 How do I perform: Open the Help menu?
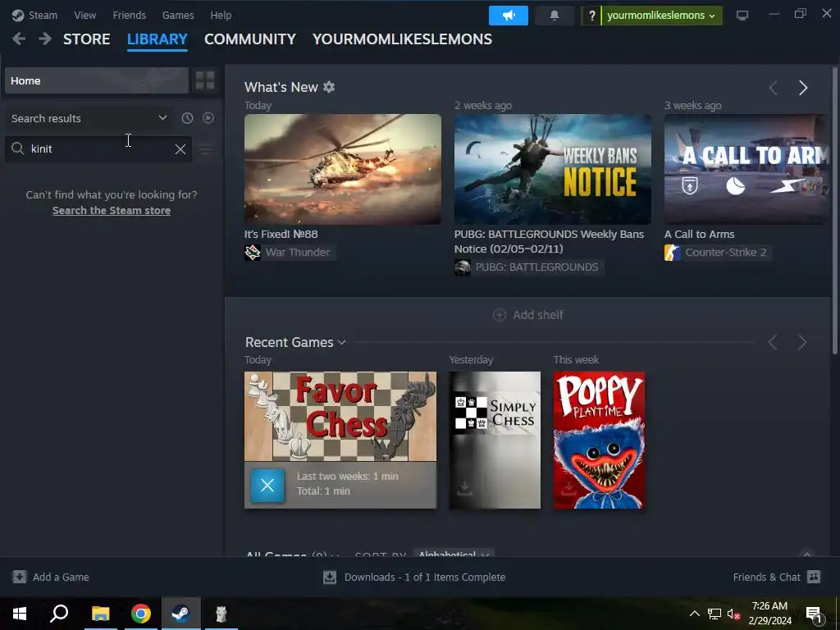pos(221,15)
